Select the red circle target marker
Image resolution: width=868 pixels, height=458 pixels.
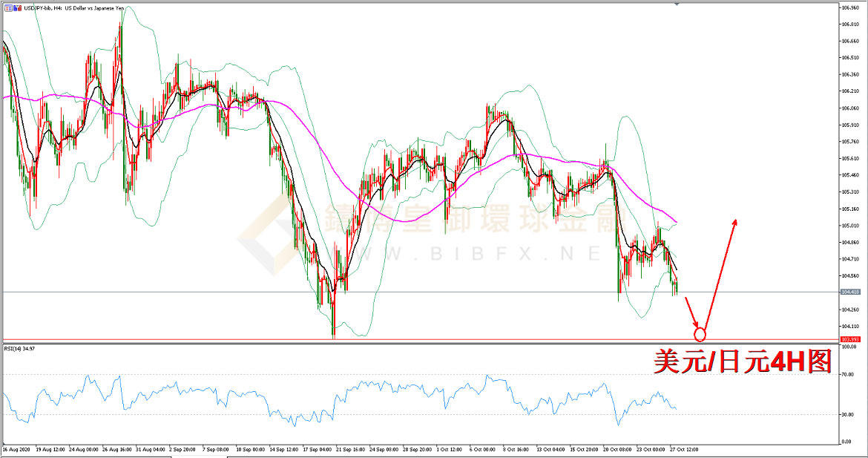click(x=700, y=334)
